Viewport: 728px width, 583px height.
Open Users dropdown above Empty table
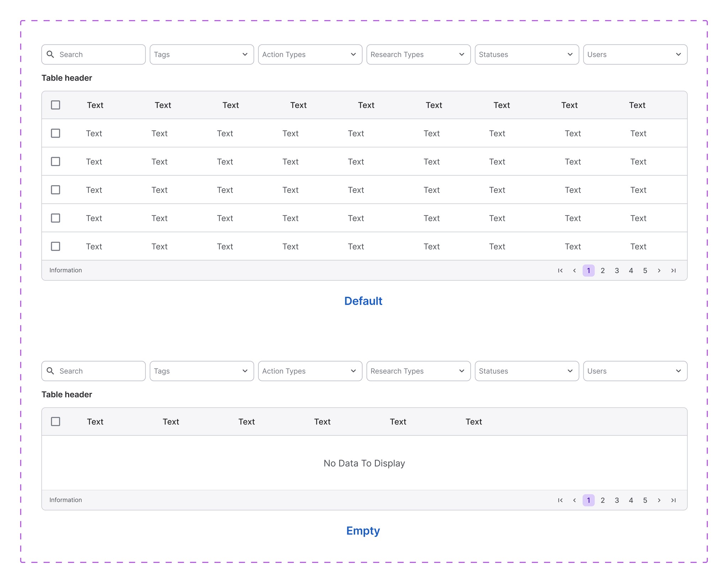click(635, 371)
